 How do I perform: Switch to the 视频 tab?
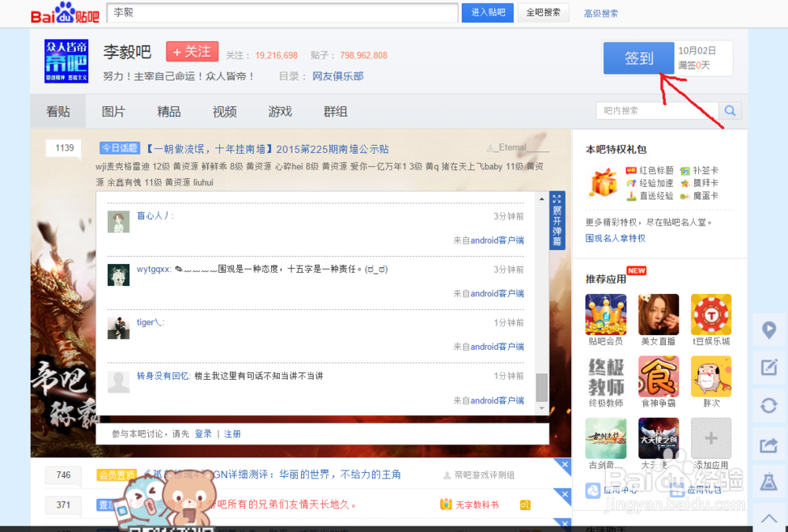tap(224, 111)
